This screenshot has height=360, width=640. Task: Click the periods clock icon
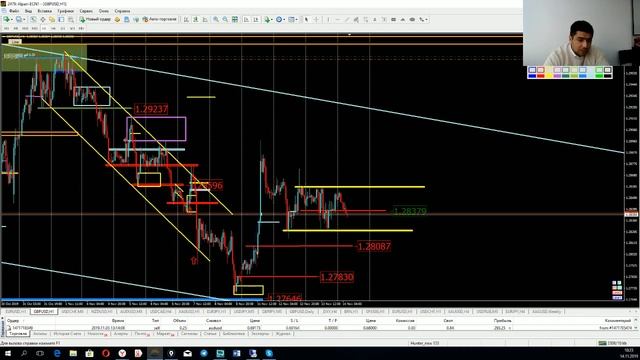point(279,20)
